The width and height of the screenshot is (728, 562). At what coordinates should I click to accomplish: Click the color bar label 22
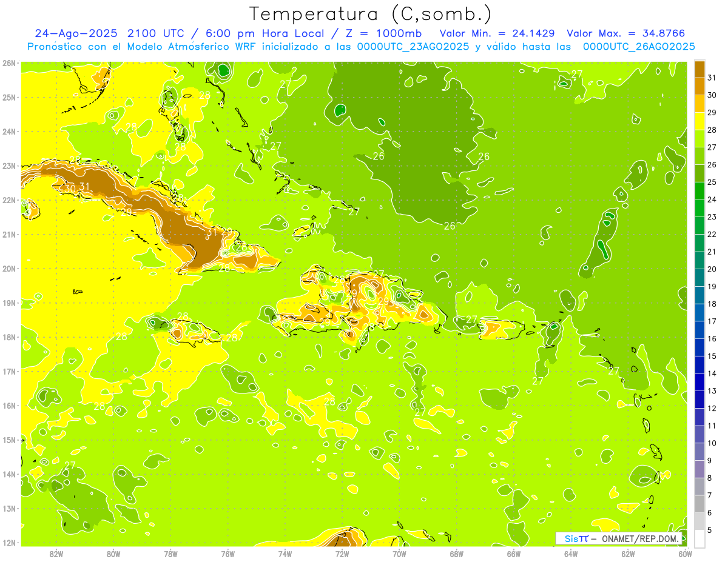pos(712,235)
